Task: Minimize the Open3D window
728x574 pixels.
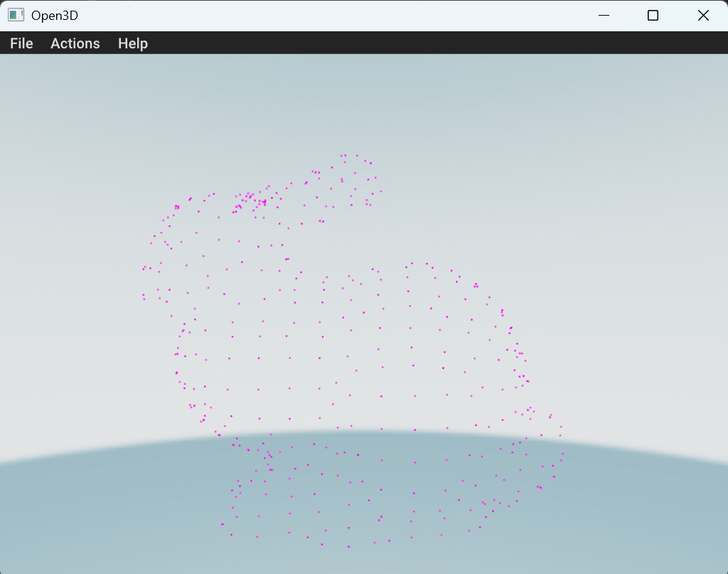Action: pyautogui.click(x=604, y=16)
